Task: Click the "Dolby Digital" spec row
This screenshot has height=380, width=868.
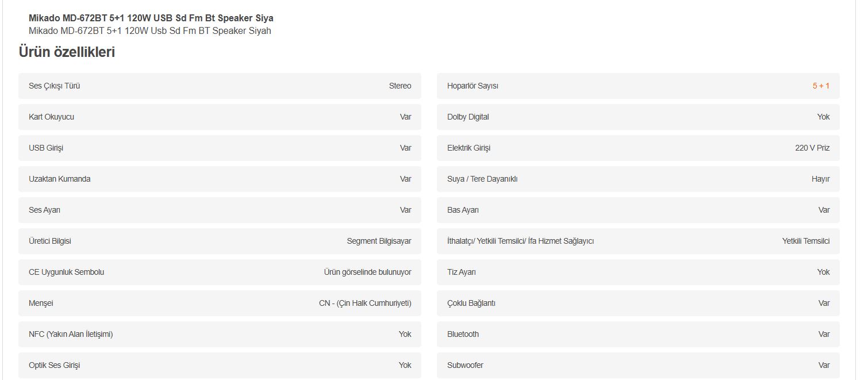Action: (638, 117)
